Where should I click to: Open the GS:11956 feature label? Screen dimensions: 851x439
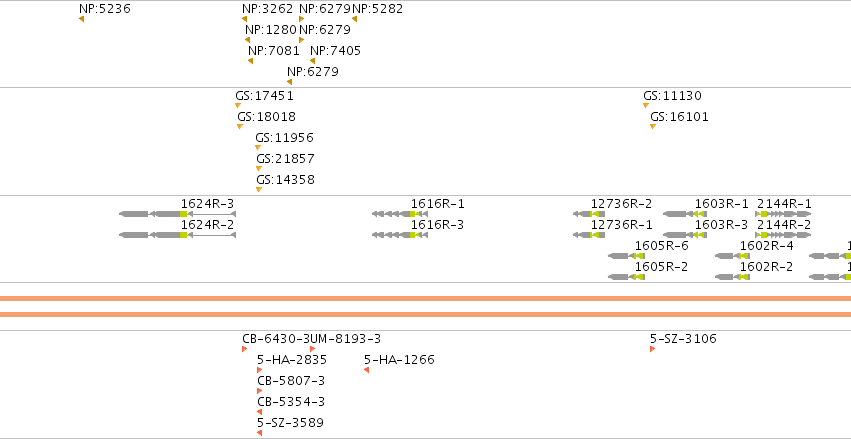[x=284, y=138]
